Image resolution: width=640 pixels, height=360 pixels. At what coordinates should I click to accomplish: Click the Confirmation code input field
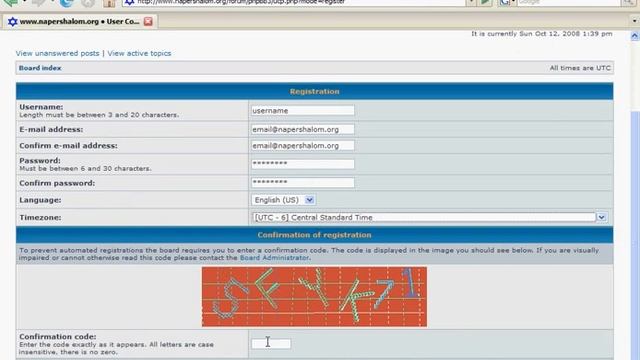tap(271, 344)
